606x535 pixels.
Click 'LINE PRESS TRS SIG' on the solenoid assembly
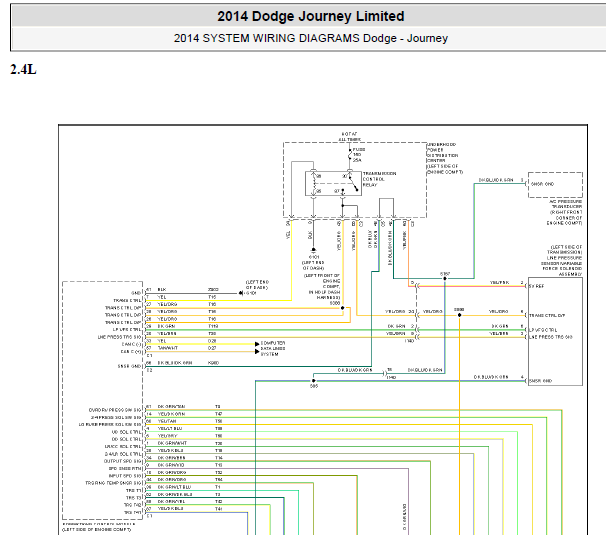551,337
